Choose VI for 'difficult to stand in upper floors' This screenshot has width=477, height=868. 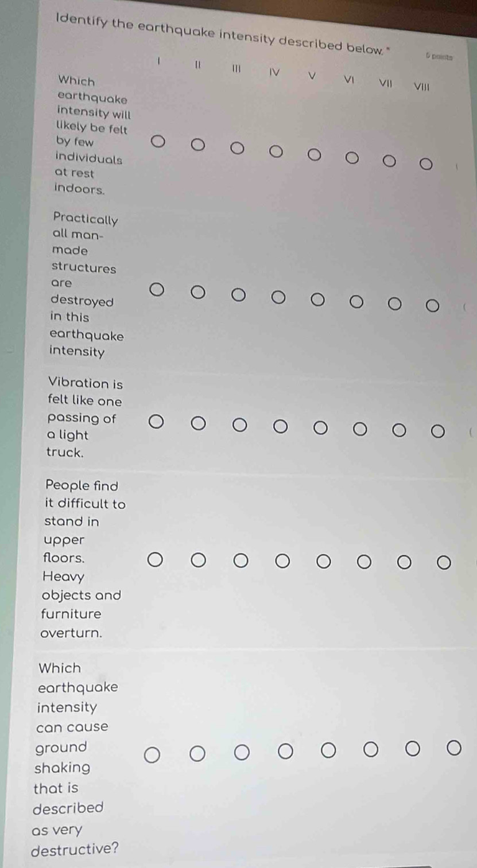[363, 562]
